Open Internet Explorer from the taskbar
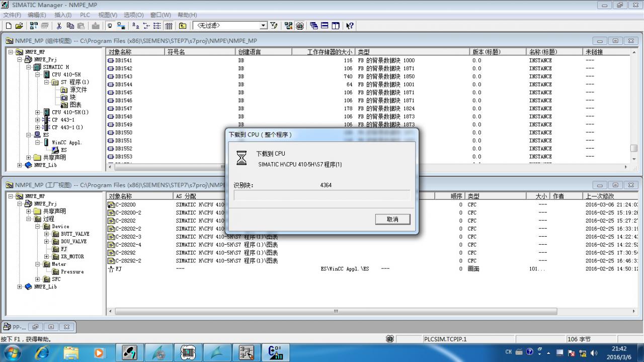This screenshot has width=644, height=362. pos(42,352)
